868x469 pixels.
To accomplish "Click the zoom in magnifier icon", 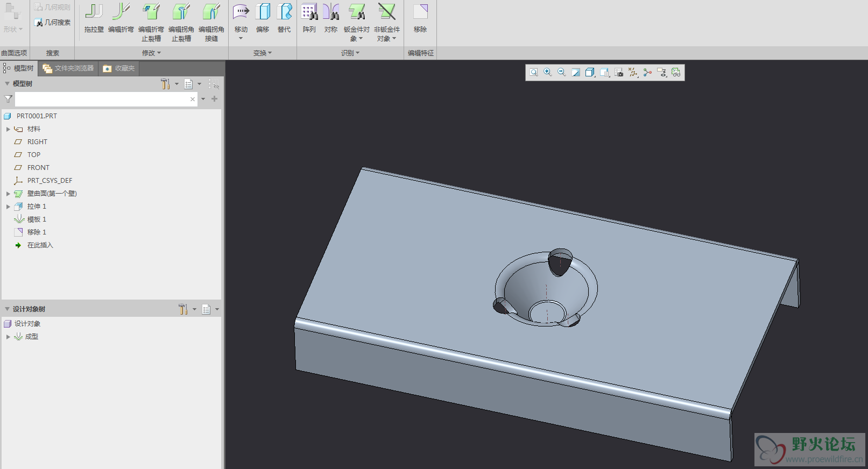I will (x=548, y=73).
